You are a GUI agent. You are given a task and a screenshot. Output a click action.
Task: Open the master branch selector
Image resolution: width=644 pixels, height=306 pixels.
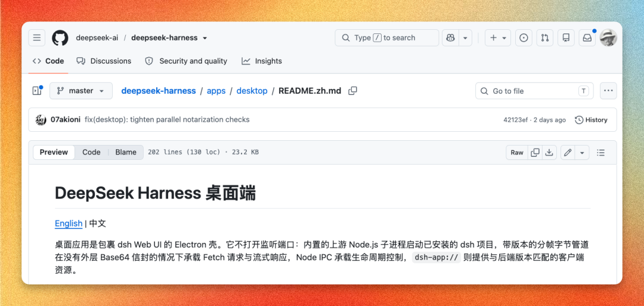coord(81,91)
